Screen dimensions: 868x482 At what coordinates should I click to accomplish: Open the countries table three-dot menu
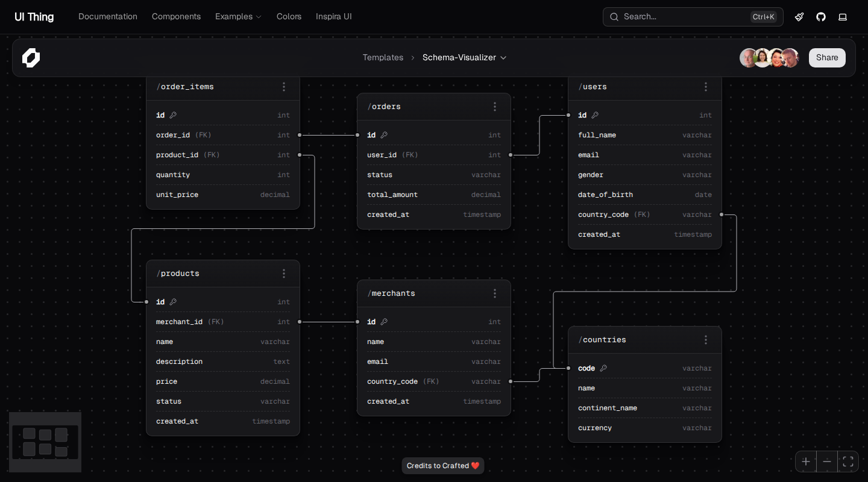coord(706,340)
